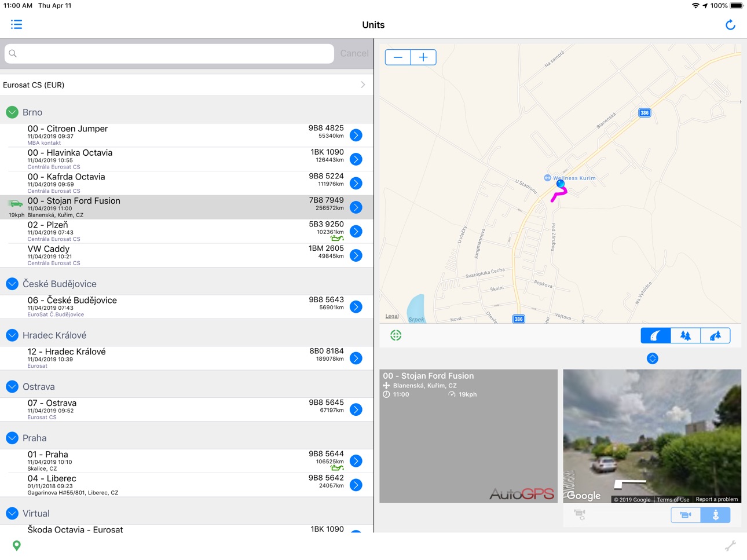Viewport: 747px width, 560px height.
Task: Open the Legal link on the map
Action: click(x=392, y=316)
